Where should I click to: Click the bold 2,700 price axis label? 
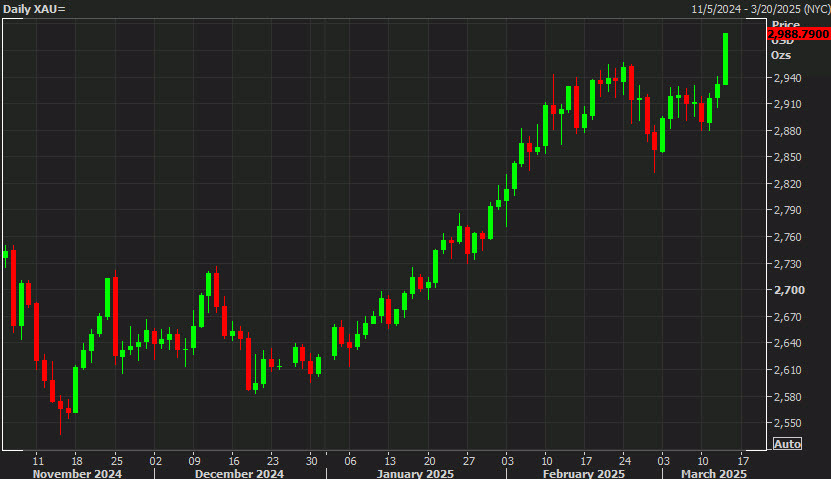789,290
